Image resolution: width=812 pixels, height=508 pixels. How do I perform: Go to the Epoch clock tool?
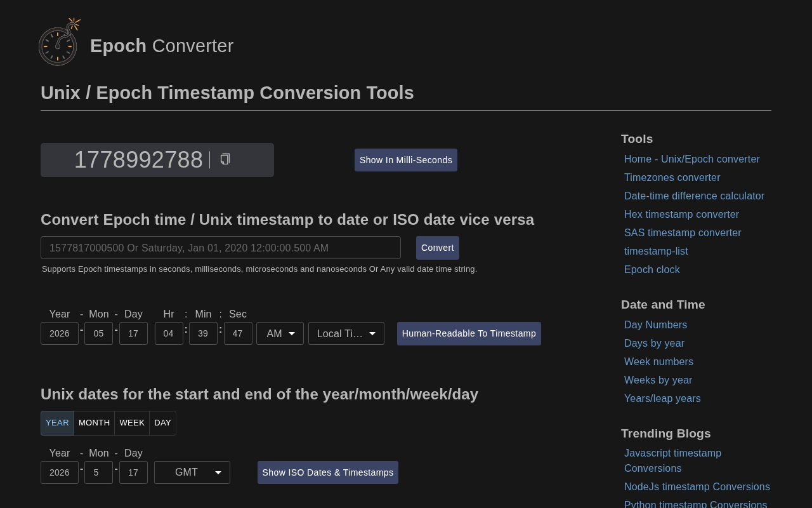(652, 270)
